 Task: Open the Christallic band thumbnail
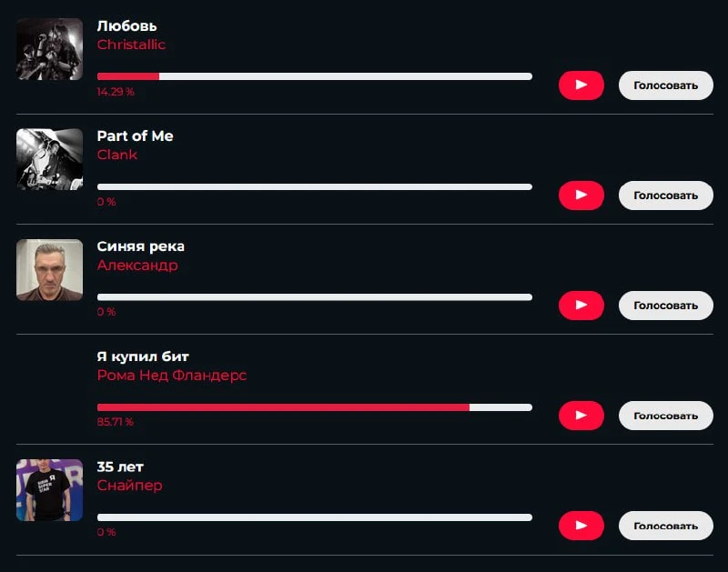tap(50, 49)
